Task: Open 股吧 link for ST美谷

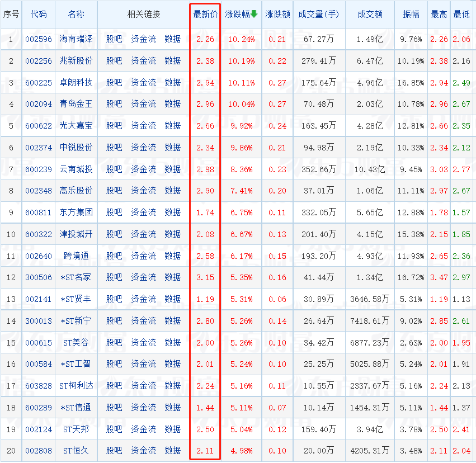Action: pyautogui.click(x=114, y=343)
